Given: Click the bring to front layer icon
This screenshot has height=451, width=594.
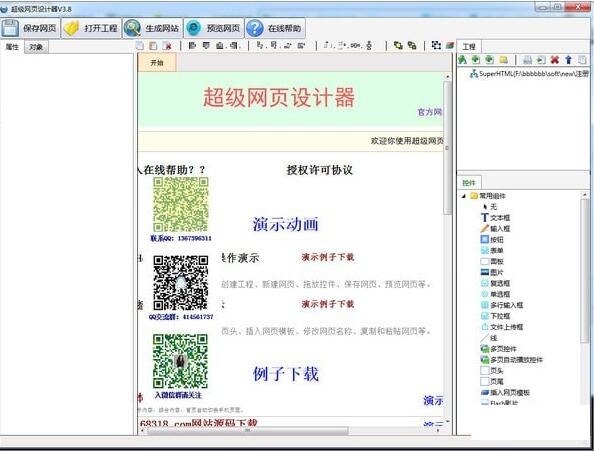Looking at the screenshot, I should pos(398,45).
